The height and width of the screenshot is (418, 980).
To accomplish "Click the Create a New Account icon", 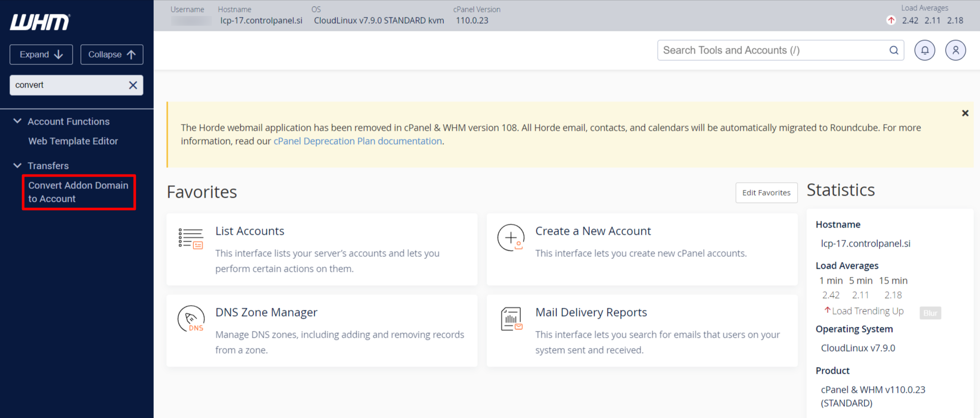I will [x=511, y=238].
